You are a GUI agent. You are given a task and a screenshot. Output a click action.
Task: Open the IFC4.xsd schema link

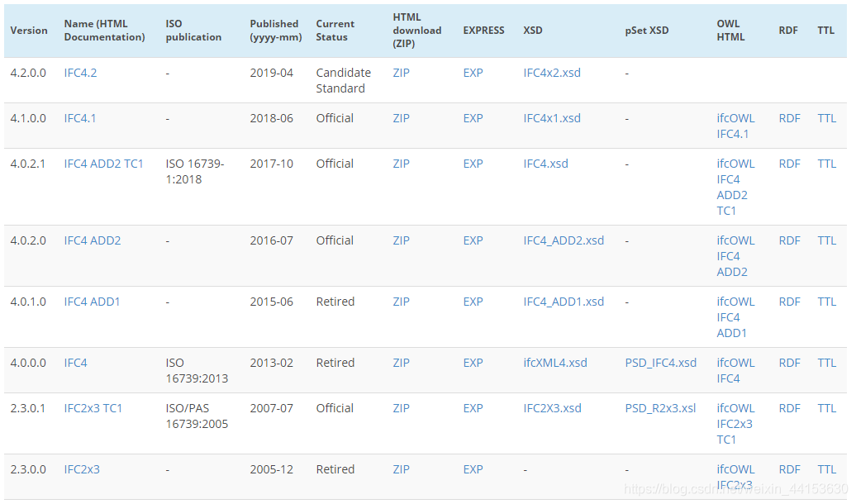click(x=545, y=164)
